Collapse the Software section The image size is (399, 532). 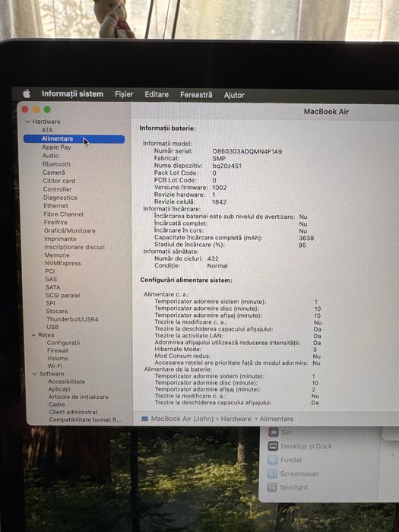coord(35,374)
